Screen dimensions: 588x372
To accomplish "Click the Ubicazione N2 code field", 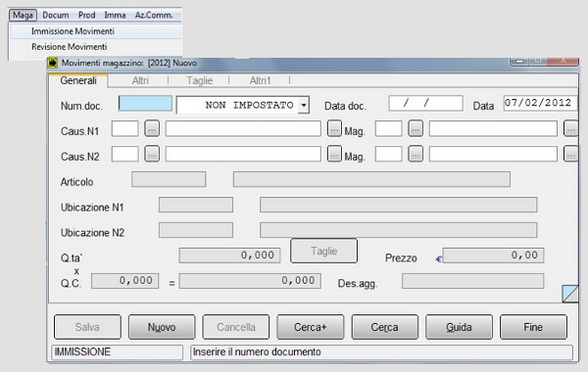I will coord(196,230).
